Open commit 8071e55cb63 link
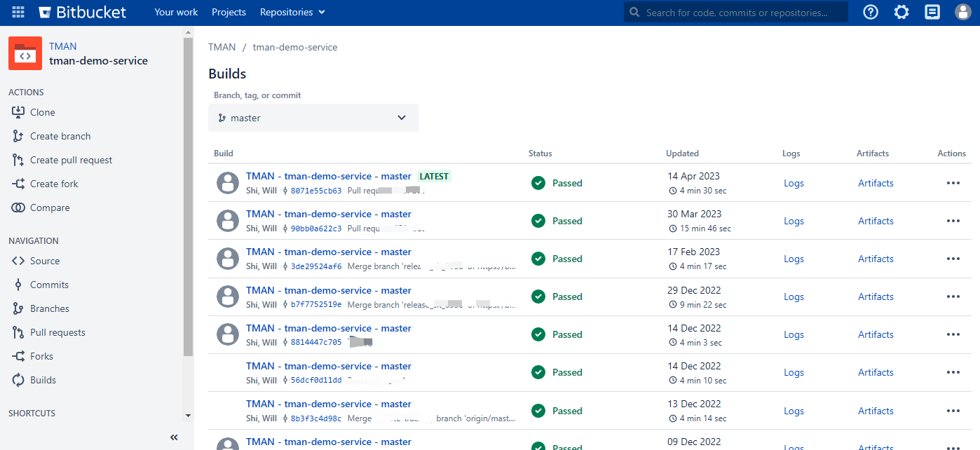 click(x=316, y=191)
